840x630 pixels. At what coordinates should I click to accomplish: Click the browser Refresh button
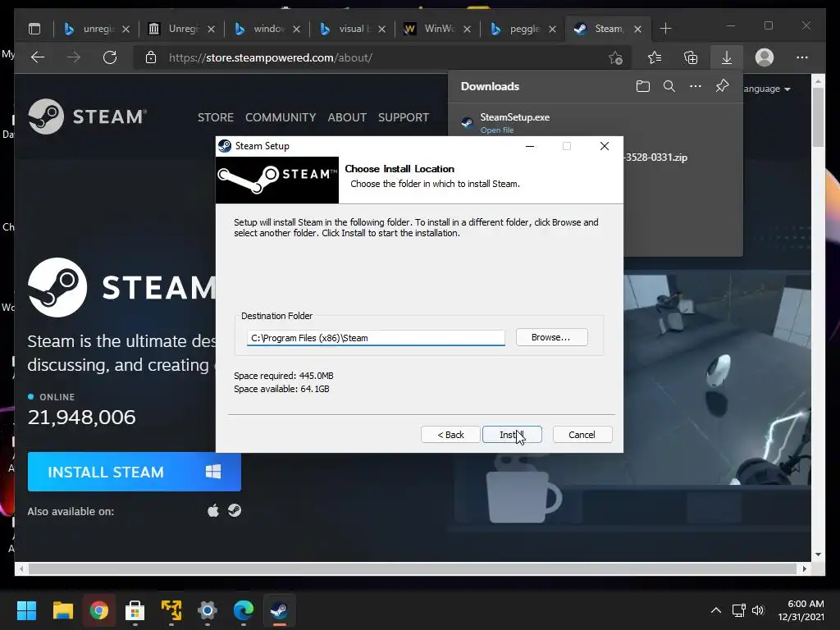tap(110, 57)
